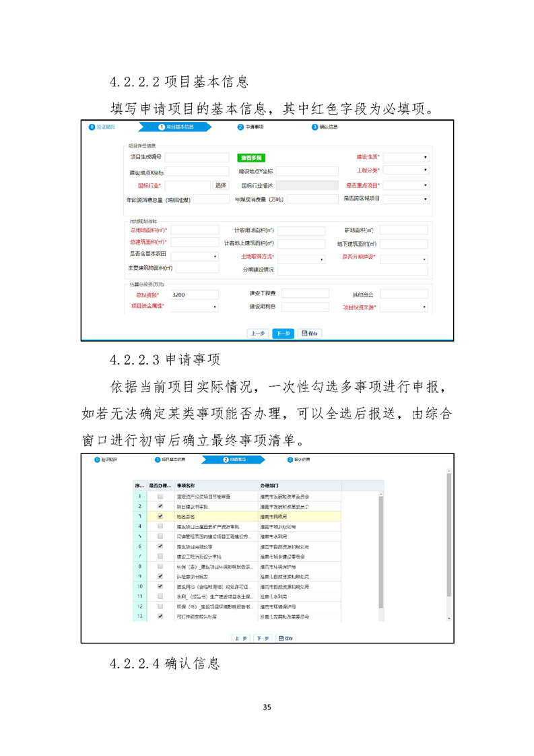Click the 分期建设情况 input field
This screenshot has height=756, width=534.
[353, 270]
